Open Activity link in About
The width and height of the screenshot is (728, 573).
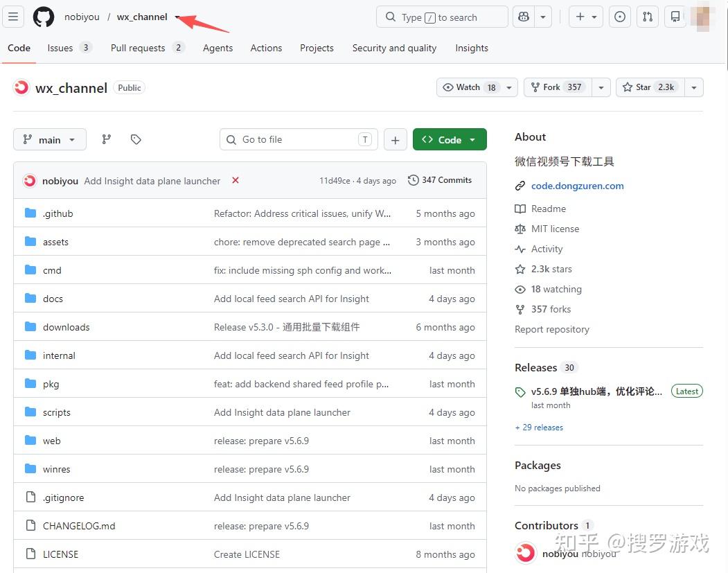547,249
